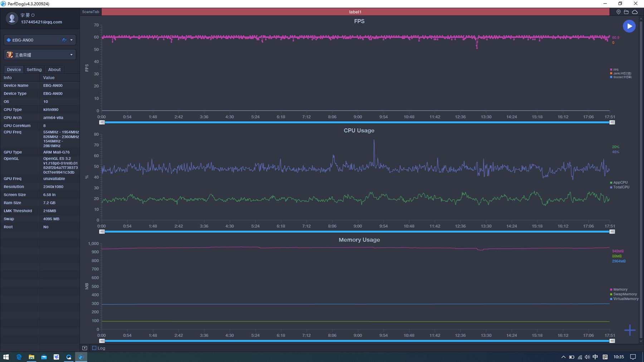Screen dimensions: 644x362
Task: Enable the Log checkbox
Action: (94, 348)
